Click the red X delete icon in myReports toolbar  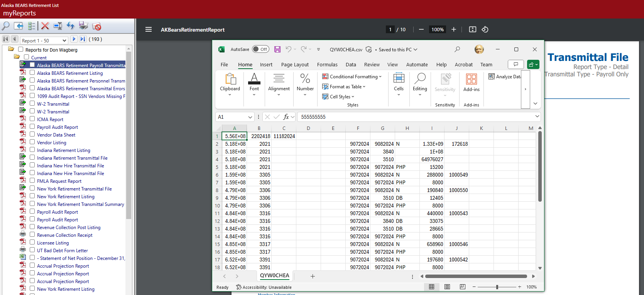click(45, 26)
